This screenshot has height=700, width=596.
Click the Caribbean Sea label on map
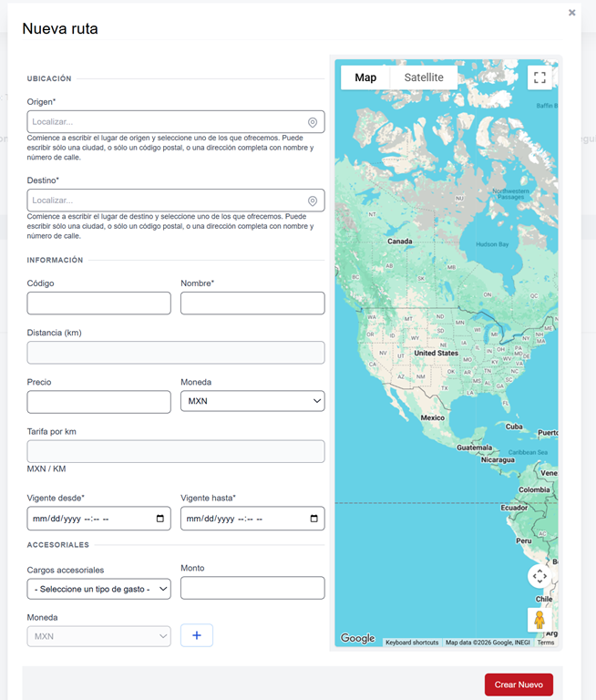tap(528, 452)
